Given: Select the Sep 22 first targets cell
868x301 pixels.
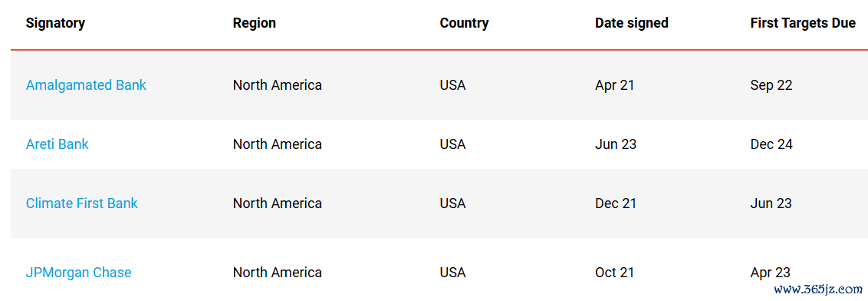Looking at the screenshot, I should click(771, 85).
